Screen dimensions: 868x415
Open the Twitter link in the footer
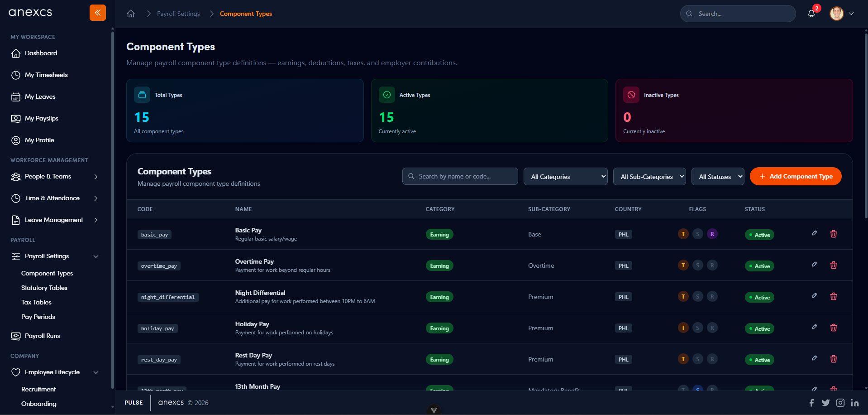tap(826, 403)
